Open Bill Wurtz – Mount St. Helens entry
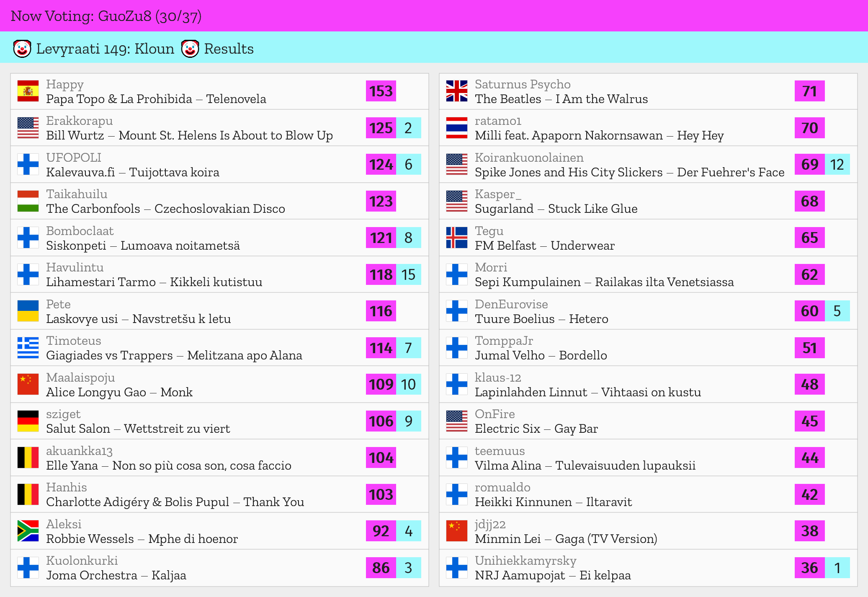Image resolution: width=868 pixels, height=597 pixels. [x=189, y=135]
